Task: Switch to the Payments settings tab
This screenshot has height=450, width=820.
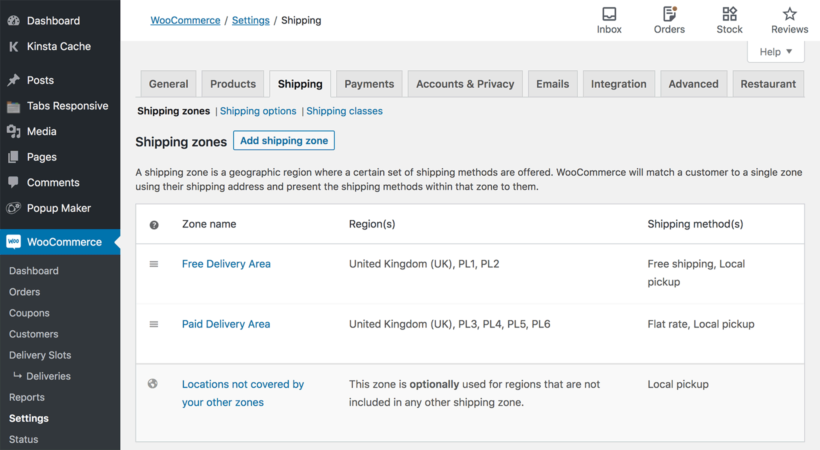Action: click(x=369, y=84)
